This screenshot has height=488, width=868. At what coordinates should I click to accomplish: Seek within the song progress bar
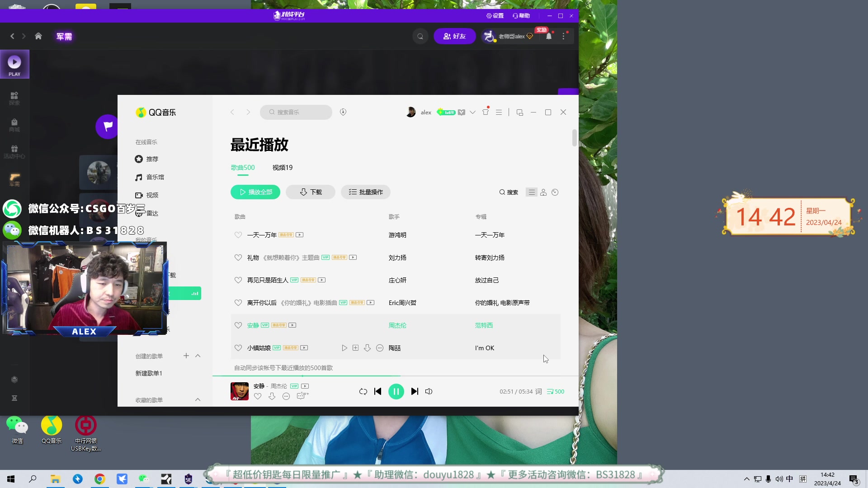point(396,376)
